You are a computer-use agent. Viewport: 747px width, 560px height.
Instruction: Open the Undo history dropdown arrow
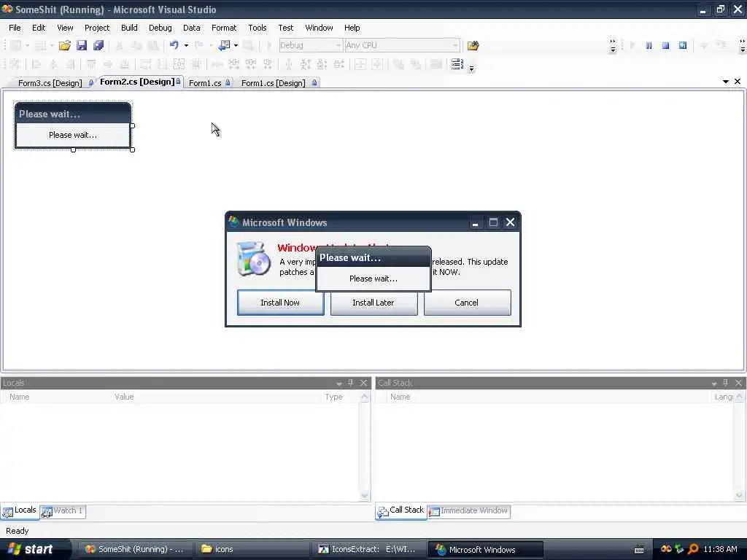coord(186,46)
